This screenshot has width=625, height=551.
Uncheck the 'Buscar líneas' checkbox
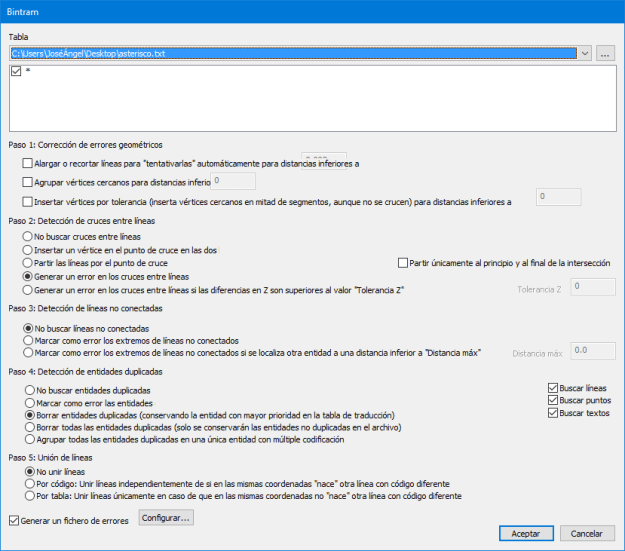pyautogui.click(x=553, y=387)
